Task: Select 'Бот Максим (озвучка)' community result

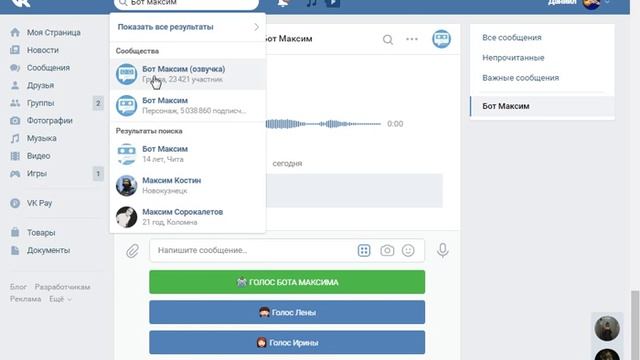Action: pyautogui.click(x=188, y=74)
